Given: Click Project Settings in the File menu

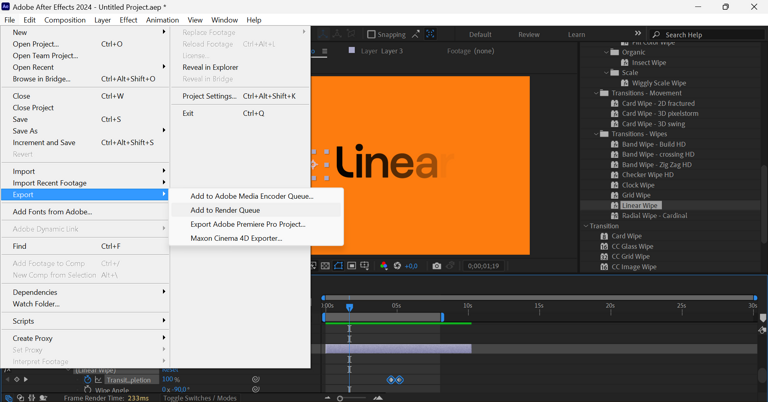Looking at the screenshot, I should click(x=240, y=96).
